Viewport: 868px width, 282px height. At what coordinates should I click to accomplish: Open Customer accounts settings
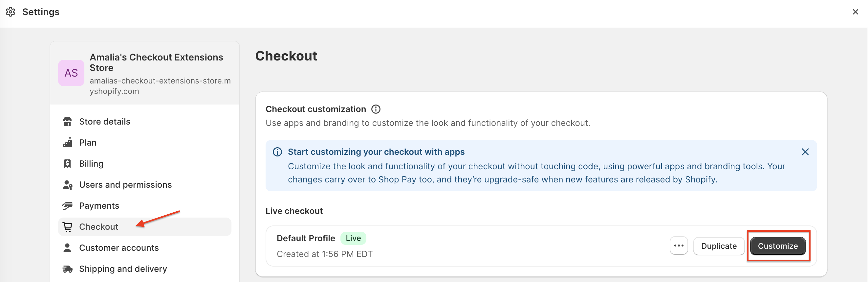119,248
